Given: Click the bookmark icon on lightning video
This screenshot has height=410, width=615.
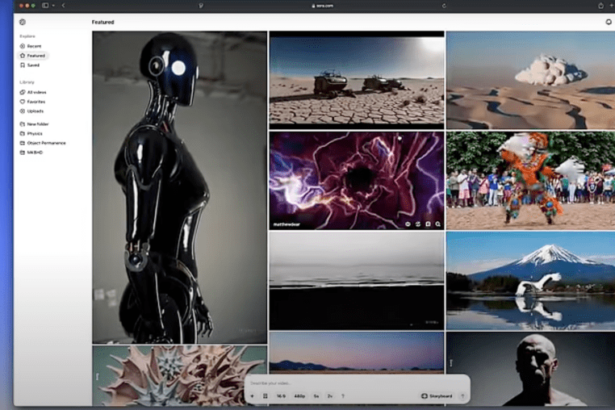Looking at the screenshot, I should [428, 224].
